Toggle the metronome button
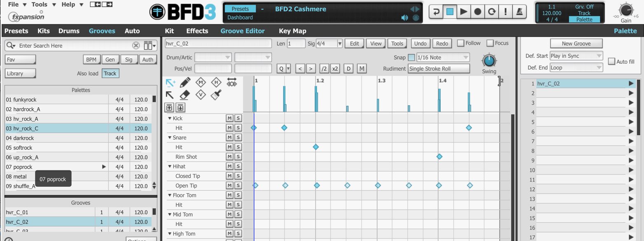The image size is (644, 241). tap(519, 12)
